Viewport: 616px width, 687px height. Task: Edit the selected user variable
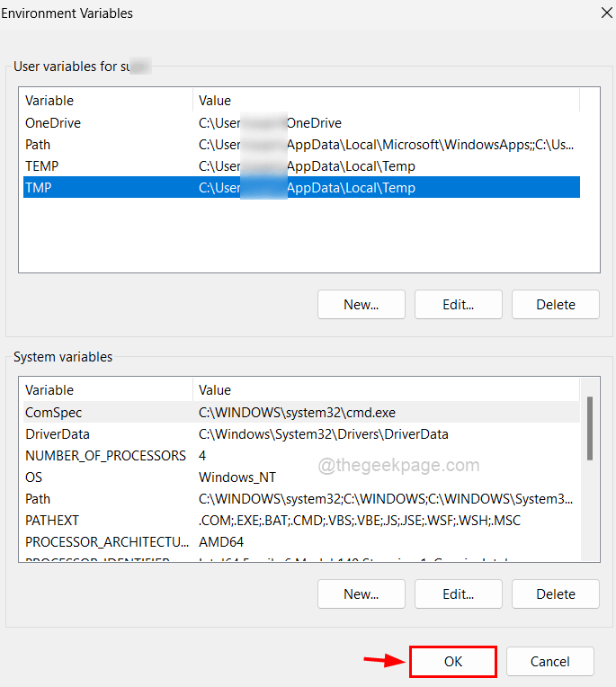458,304
